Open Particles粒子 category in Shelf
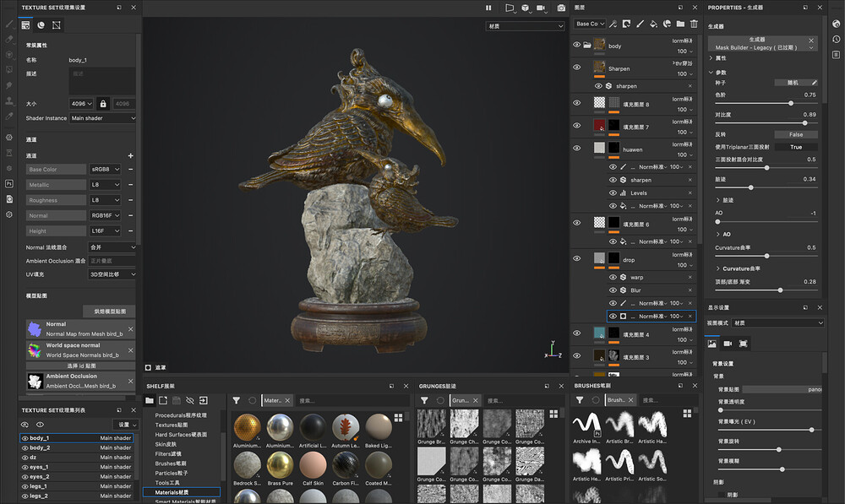The image size is (845, 504). pyautogui.click(x=171, y=474)
